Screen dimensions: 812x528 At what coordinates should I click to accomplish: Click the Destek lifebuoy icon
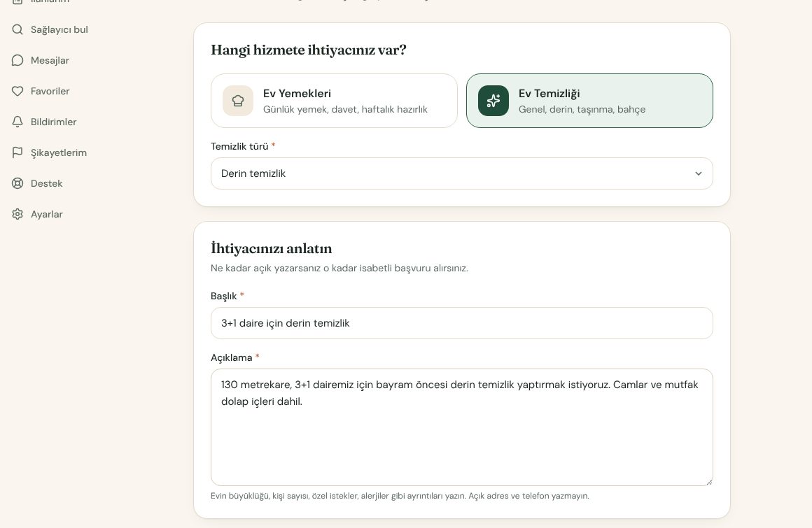point(17,184)
